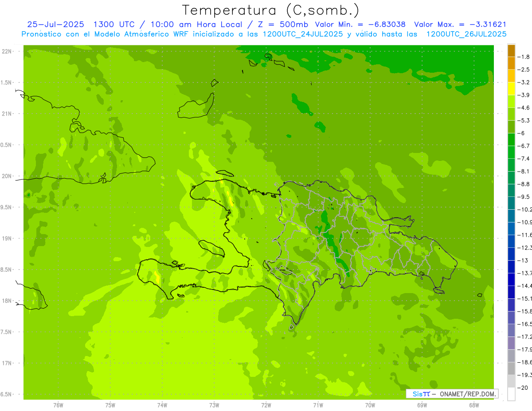
Task: Click the '68W' longitude label
Action: click(x=473, y=405)
